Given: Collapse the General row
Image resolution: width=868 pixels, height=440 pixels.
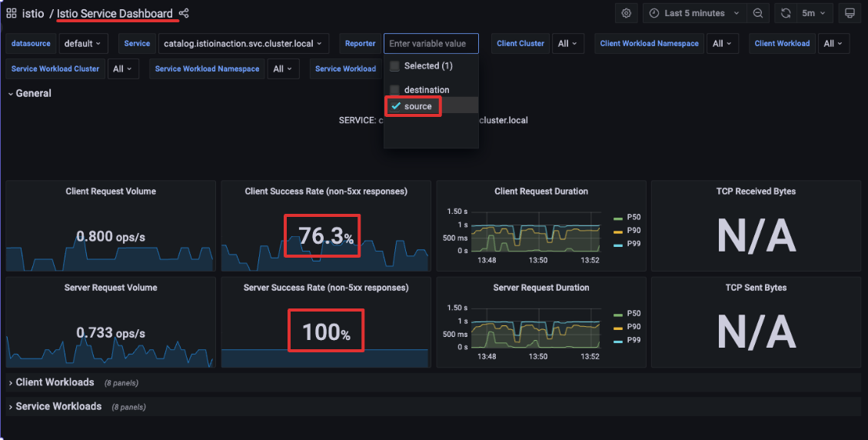Looking at the screenshot, I should (x=30, y=93).
